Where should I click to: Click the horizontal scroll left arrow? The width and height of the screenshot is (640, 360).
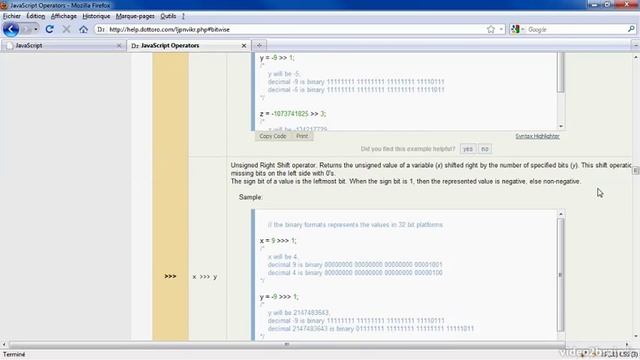tap(4, 344)
